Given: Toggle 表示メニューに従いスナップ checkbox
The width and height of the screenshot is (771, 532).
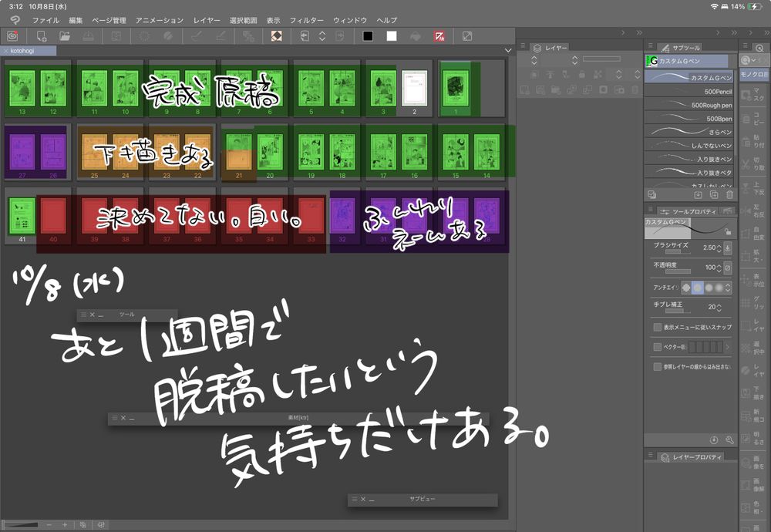Looking at the screenshot, I should pos(657,327).
